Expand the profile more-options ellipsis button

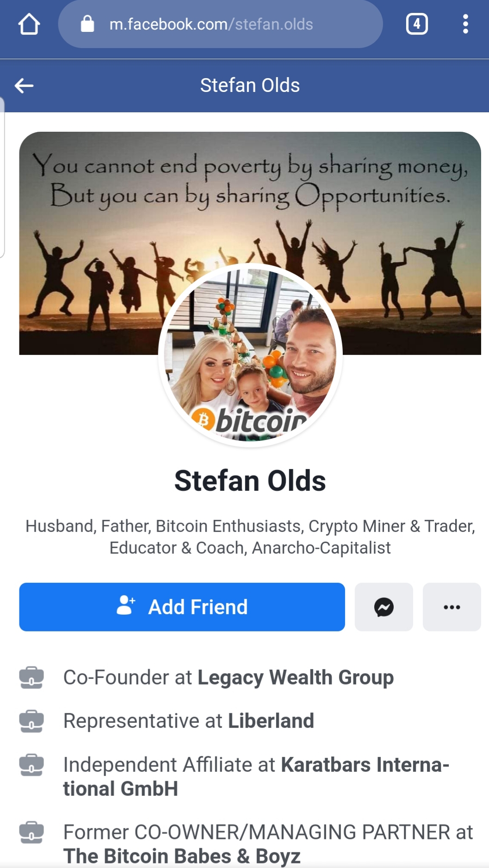452,607
